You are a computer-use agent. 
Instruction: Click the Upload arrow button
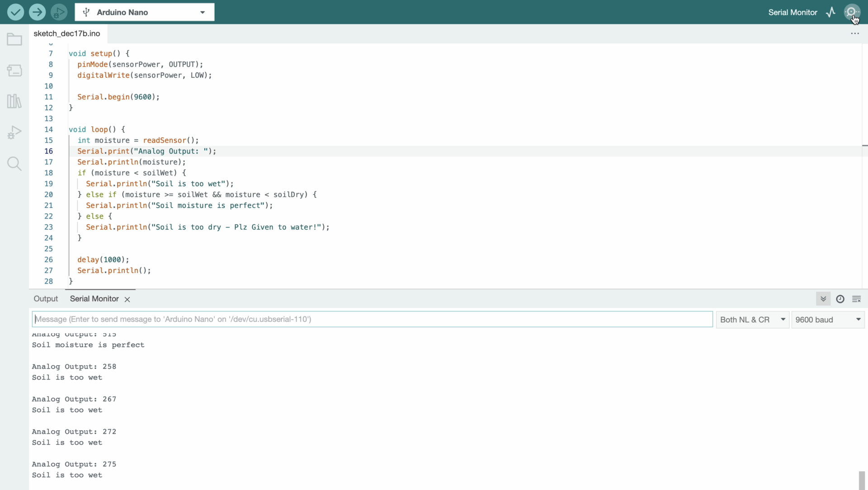point(37,12)
